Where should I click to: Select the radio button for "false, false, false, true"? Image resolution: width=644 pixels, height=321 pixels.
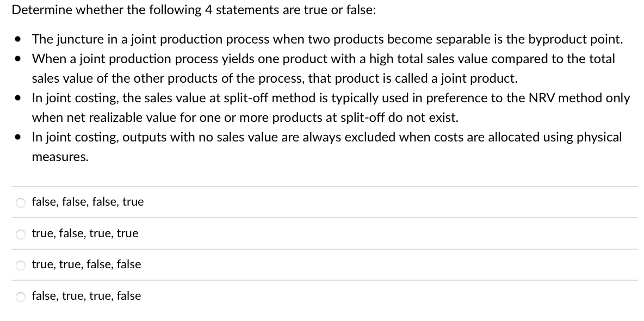(20, 202)
